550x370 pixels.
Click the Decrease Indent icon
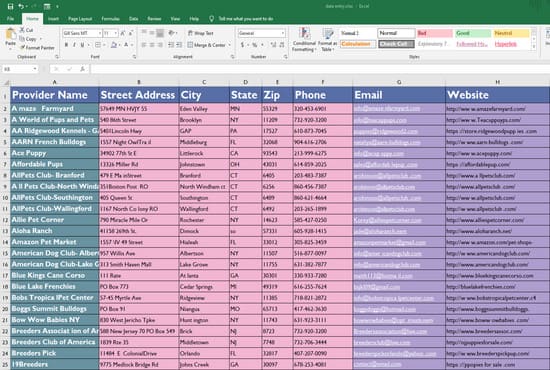(171, 45)
